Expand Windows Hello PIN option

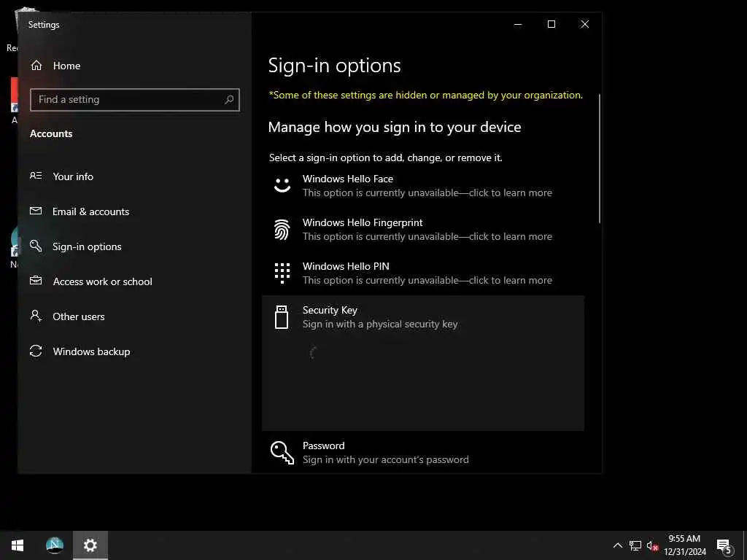pyautogui.click(x=423, y=273)
